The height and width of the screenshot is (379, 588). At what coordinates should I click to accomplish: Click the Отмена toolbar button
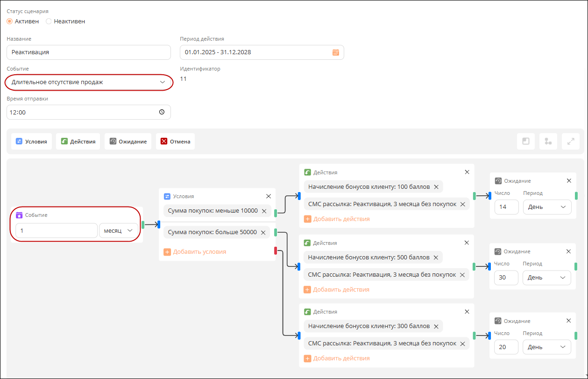coord(175,141)
